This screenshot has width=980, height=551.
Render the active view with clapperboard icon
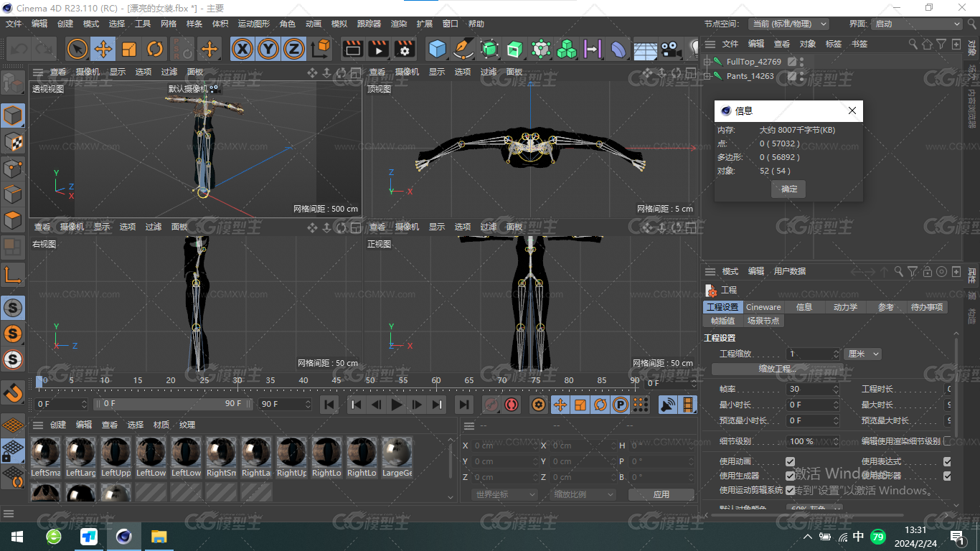pyautogui.click(x=352, y=49)
